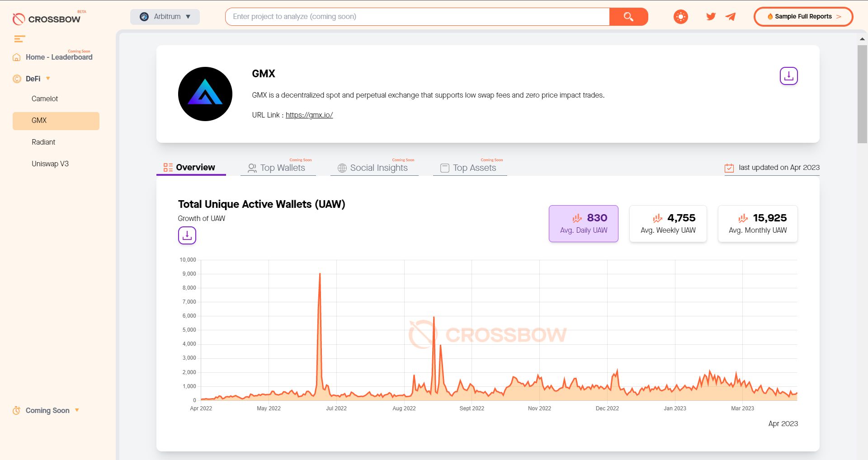Focus the project search input field
The height and width of the screenshot is (460, 868).
click(x=417, y=17)
